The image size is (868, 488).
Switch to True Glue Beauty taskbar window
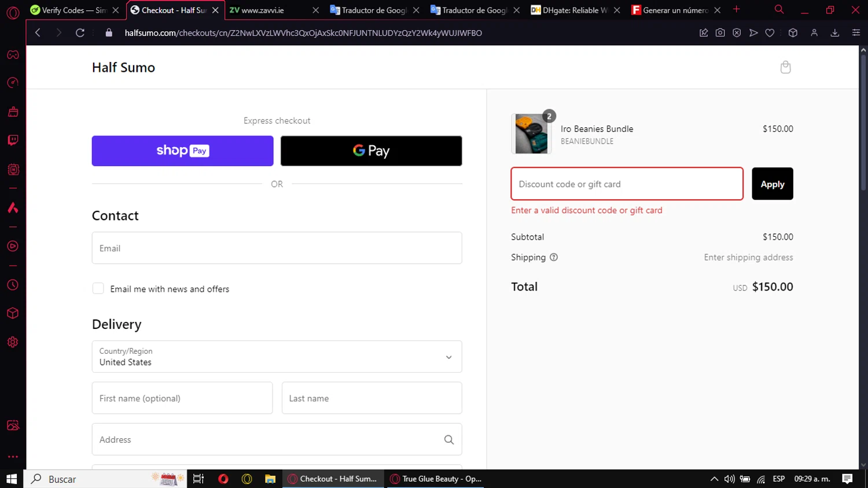(435, 479)
